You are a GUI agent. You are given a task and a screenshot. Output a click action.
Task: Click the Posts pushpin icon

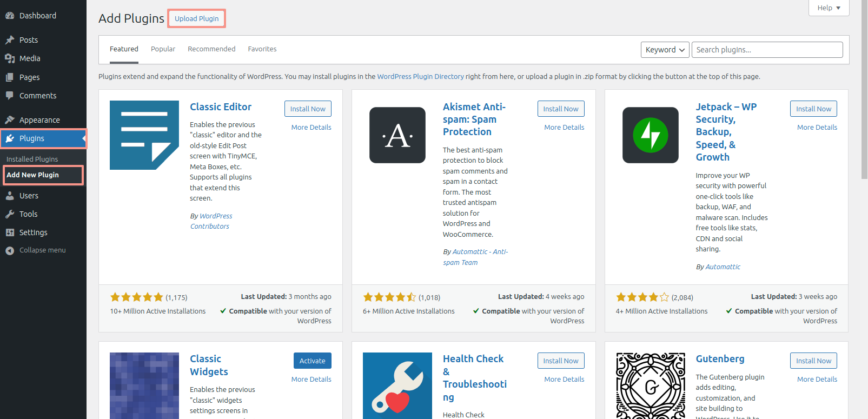point(10,40)
